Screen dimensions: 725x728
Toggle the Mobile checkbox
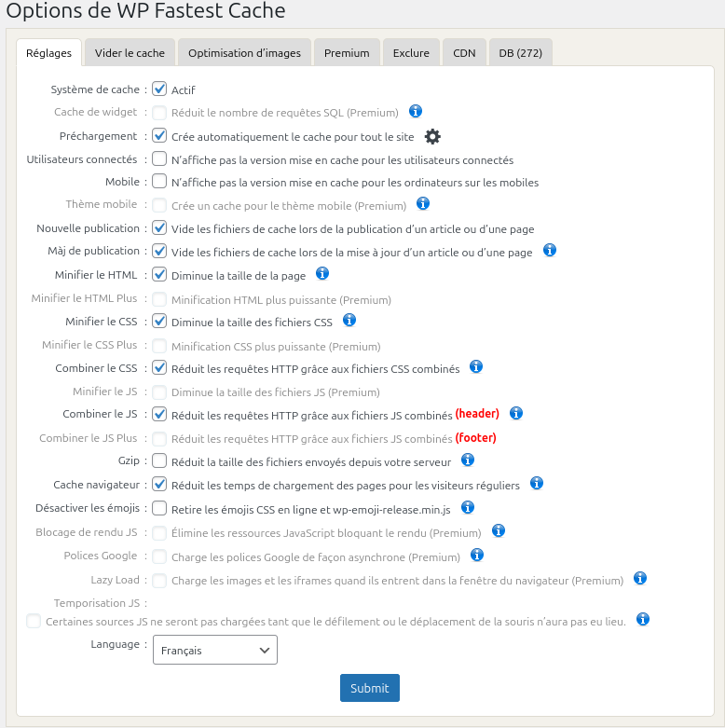point(159,181)
